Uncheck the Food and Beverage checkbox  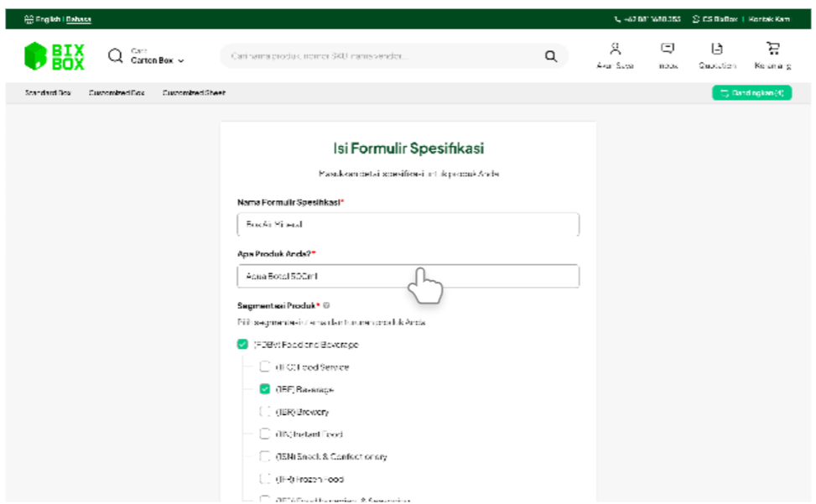[x=242, y=345]
